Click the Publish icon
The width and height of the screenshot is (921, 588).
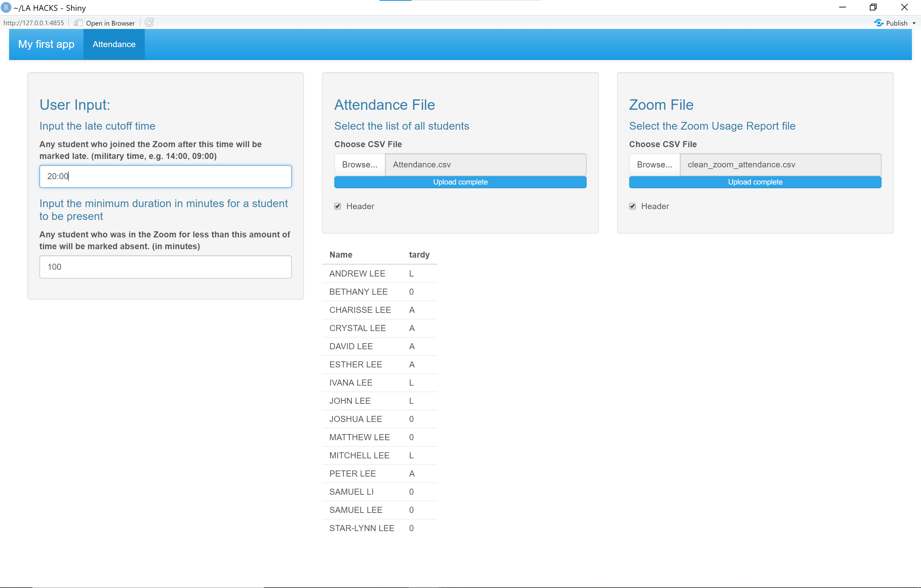(x=879, y=23)
